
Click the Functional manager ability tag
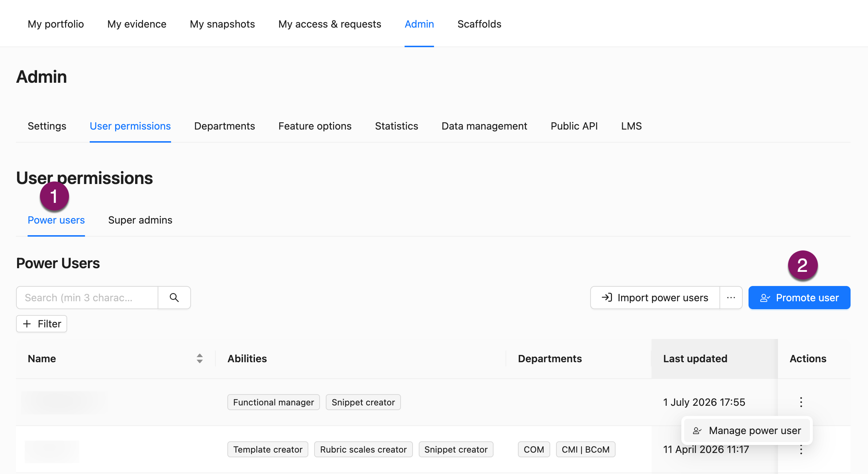coord(273,402)
